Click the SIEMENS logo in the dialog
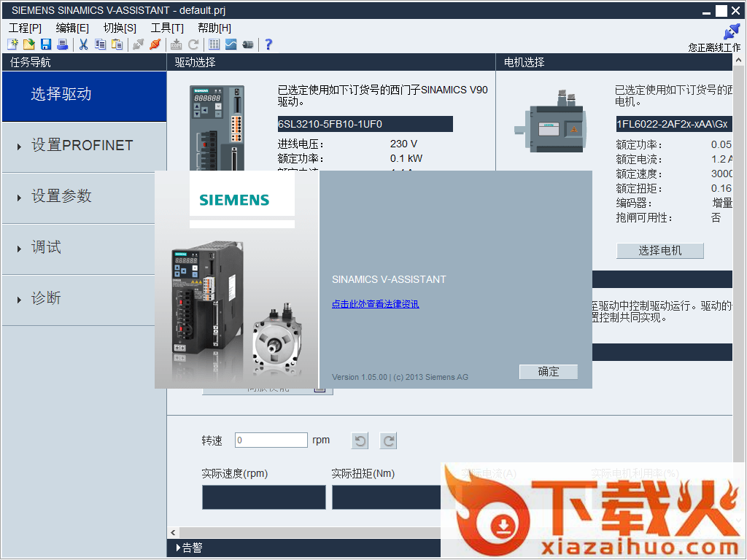747x560 pixels. (x=234, y=200)
